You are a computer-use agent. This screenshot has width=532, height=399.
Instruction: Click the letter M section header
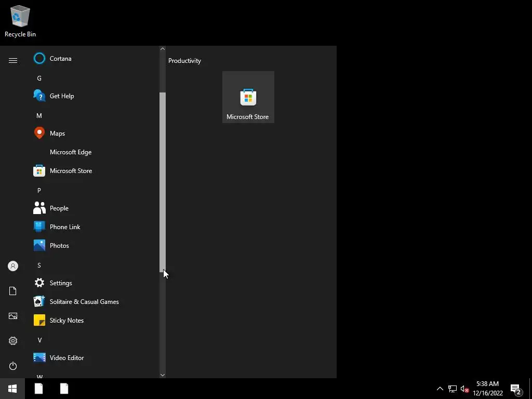coord(39,116)
